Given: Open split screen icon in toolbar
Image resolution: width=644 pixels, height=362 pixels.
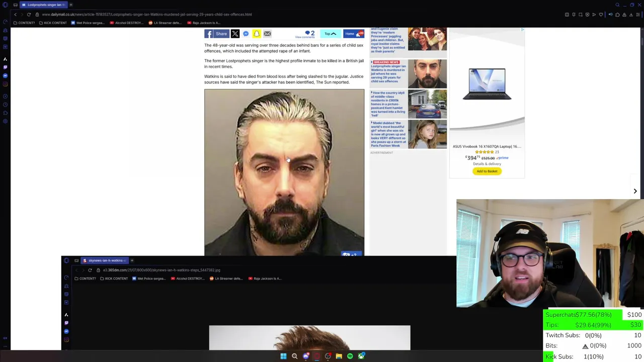Looking at the screenshot, I should click(x=567, y=15).
